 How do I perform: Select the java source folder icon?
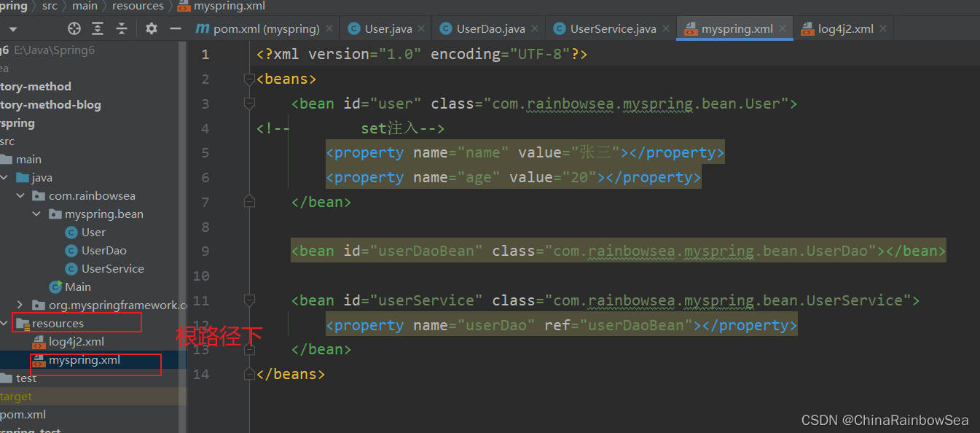22,177
